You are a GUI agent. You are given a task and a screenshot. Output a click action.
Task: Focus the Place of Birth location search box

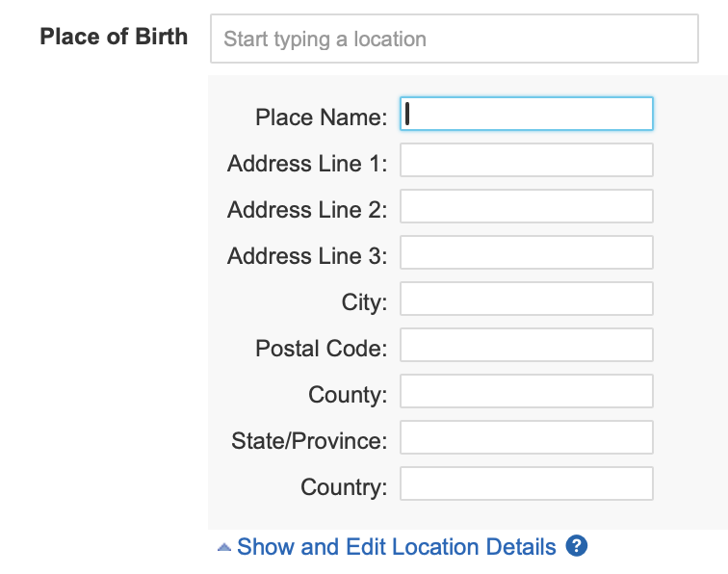click(x=453, y=39)
